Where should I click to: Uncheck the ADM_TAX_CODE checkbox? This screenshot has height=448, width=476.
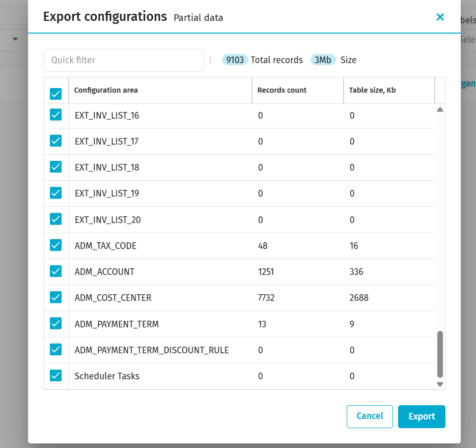(x=56, y=245)
